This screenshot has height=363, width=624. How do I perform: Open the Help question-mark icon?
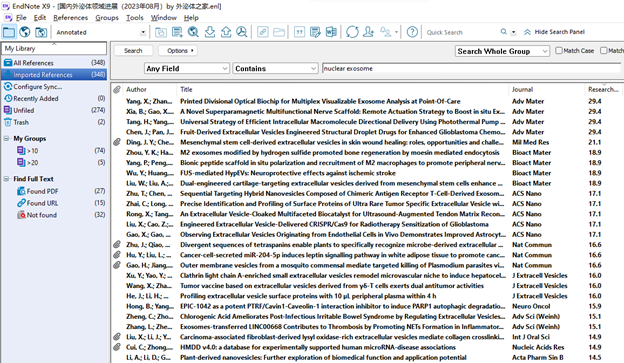[x=412, y=32]
